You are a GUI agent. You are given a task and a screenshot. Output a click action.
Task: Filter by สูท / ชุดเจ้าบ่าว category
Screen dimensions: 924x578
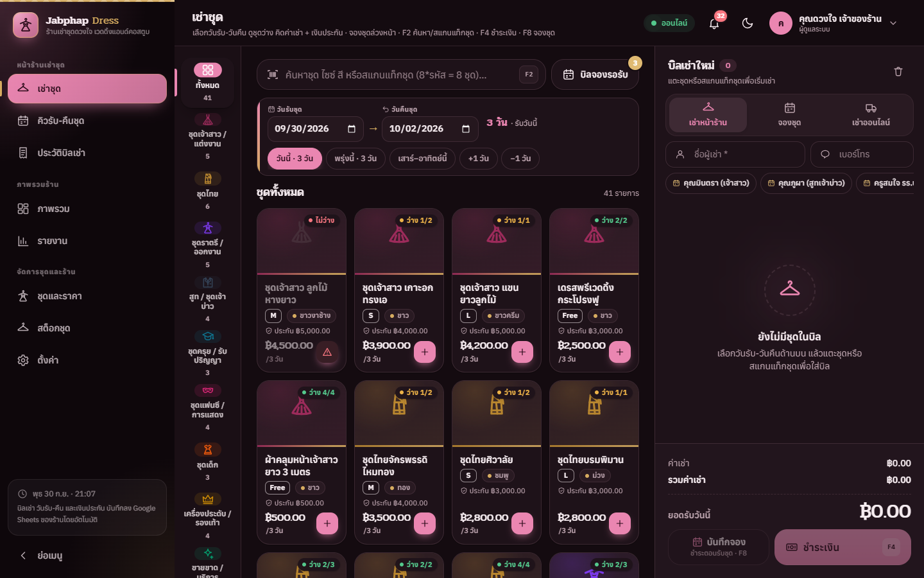pyautogui.click(x=207, y=299)
